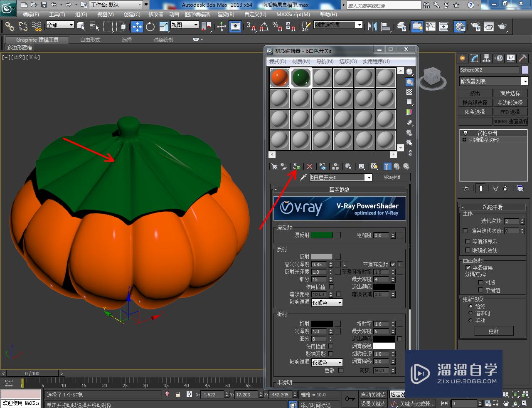Viewport: 532px width, 408px height.
Task: Click Go Forward to Sibling icon
Action: click(x=406, y=166)
